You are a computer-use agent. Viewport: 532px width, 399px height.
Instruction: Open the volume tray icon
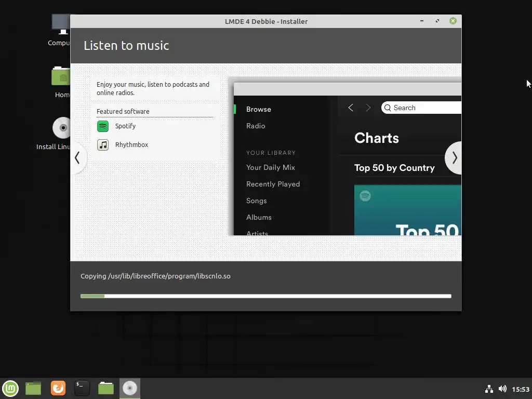tap(502, 389)
